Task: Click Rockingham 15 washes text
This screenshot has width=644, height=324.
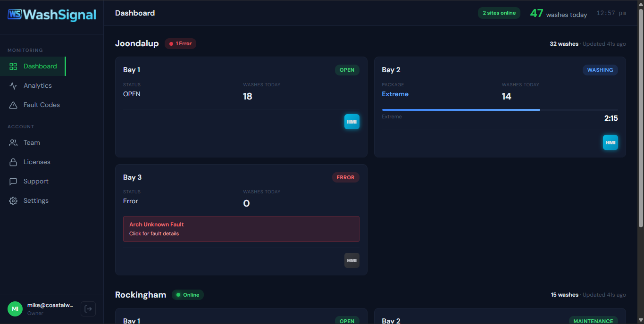Action: click(565, 295)
